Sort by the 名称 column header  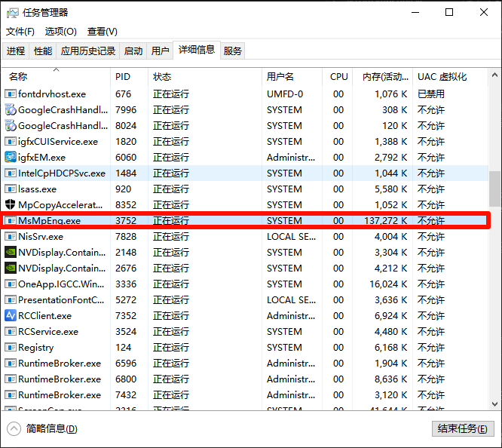(56, 77)
